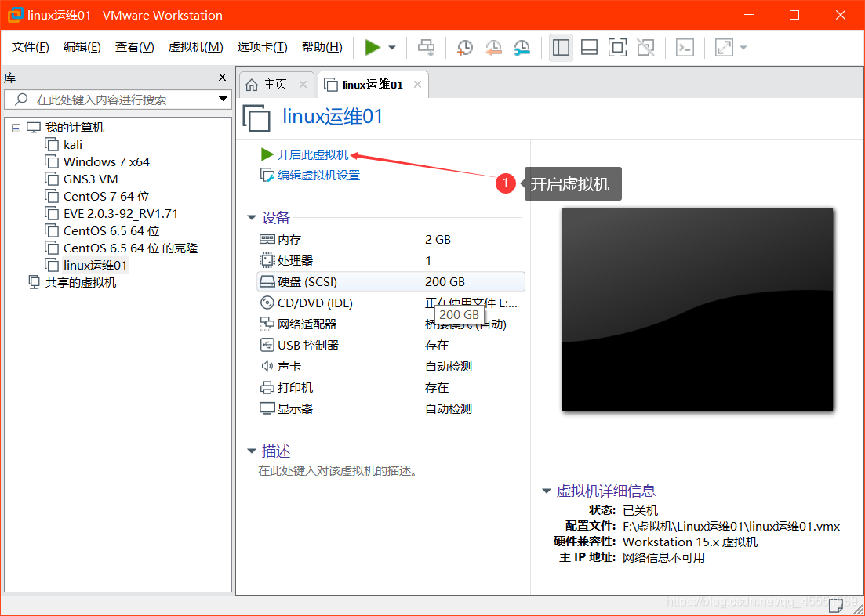Enter full screen mode icon
865x616 pixels.
[617, 48]
